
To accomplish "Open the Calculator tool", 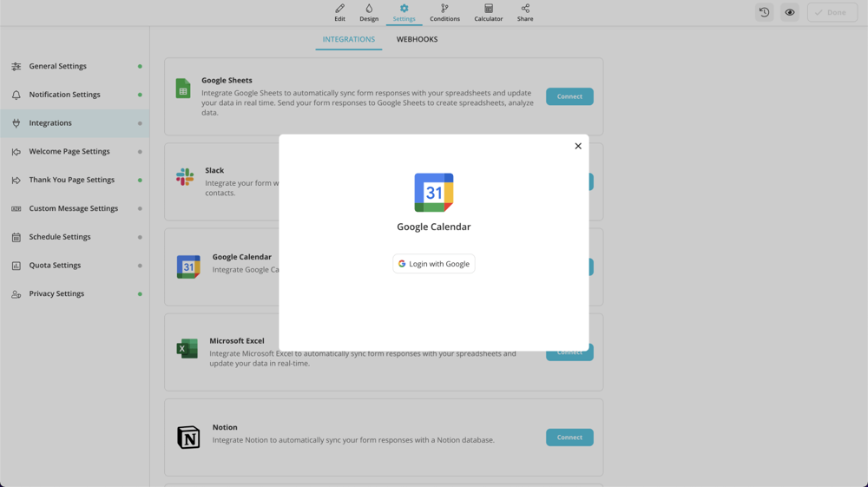I will point(488,13).
